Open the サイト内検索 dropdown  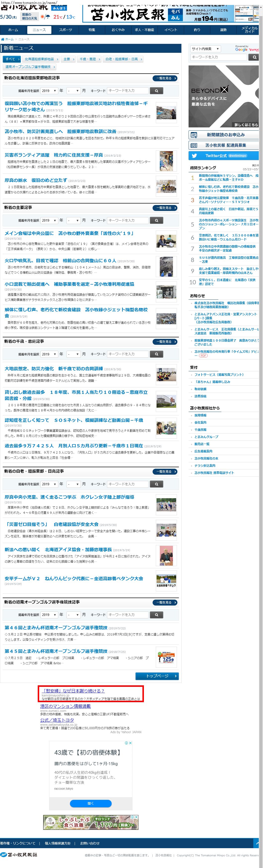[x=205, y=49]
